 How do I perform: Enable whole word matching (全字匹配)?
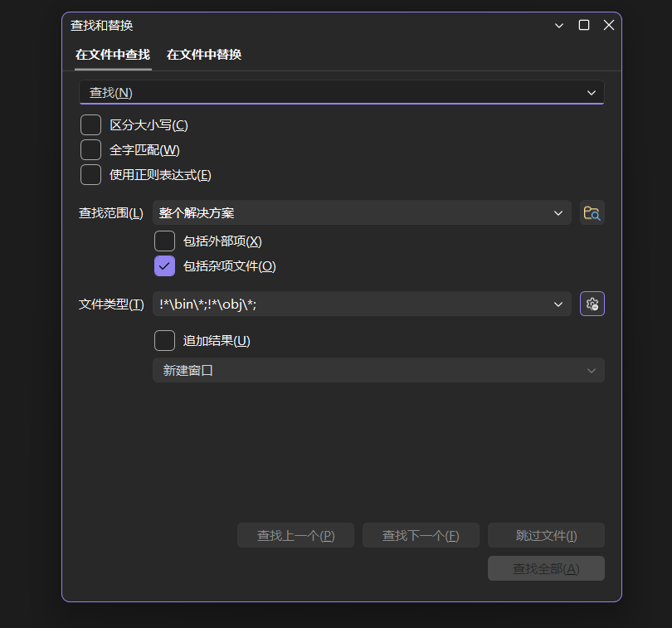90,149
